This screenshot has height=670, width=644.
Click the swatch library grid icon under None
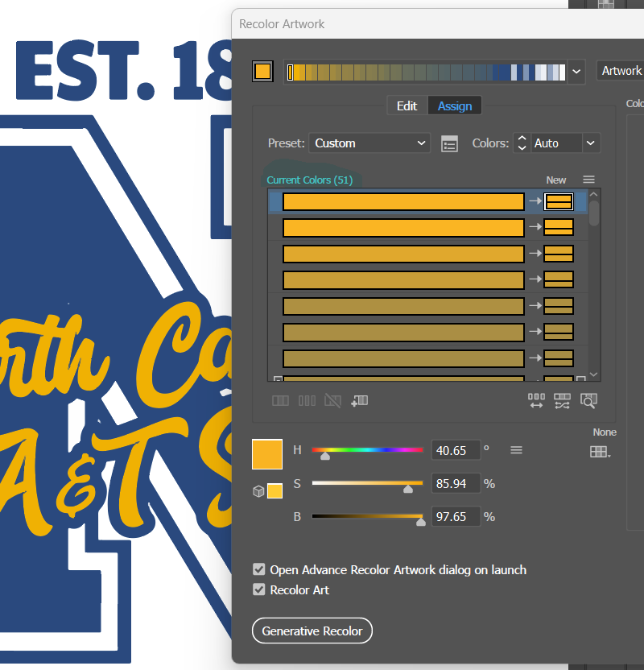click(x=600, y=452)
